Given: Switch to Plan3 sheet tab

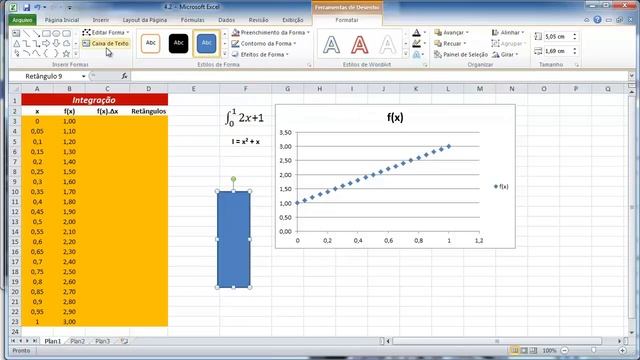Looking at the screenshot, I should [103, 341].
